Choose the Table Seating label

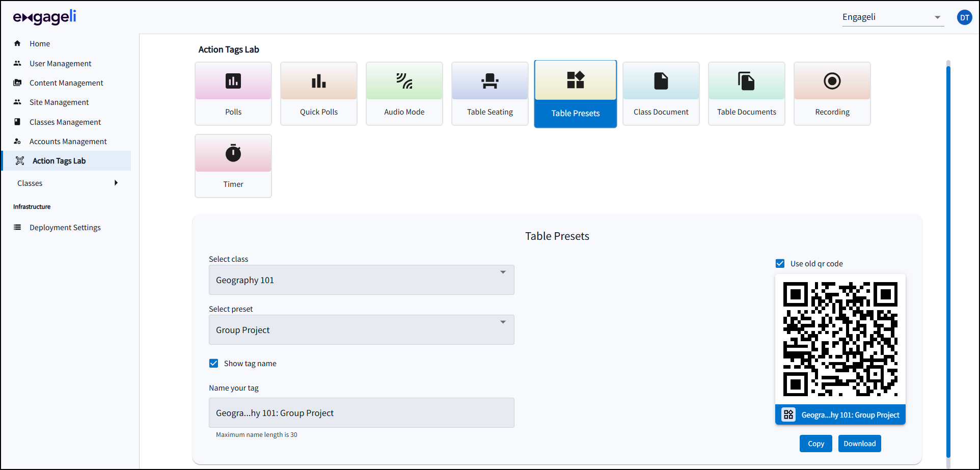click(x=490, y=112)
